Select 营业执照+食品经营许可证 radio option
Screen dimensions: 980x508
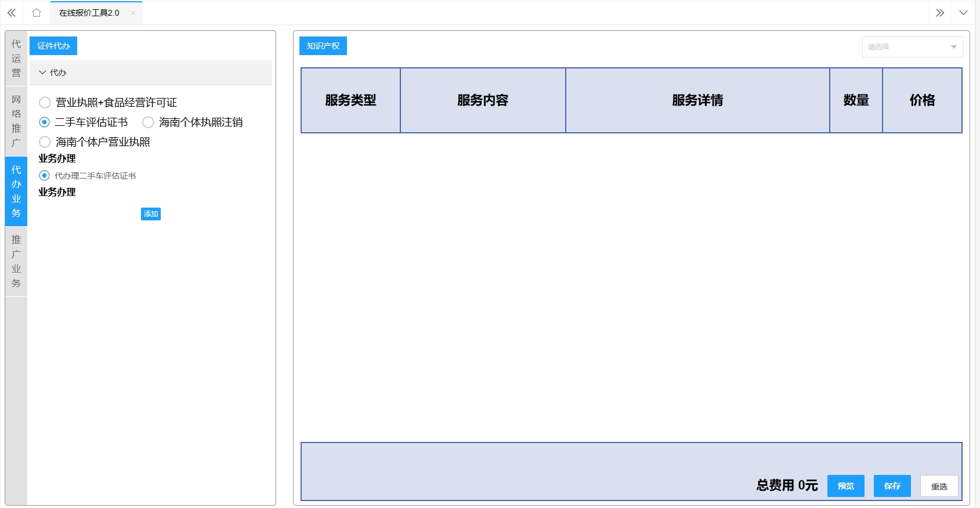[x=45, y=103]
